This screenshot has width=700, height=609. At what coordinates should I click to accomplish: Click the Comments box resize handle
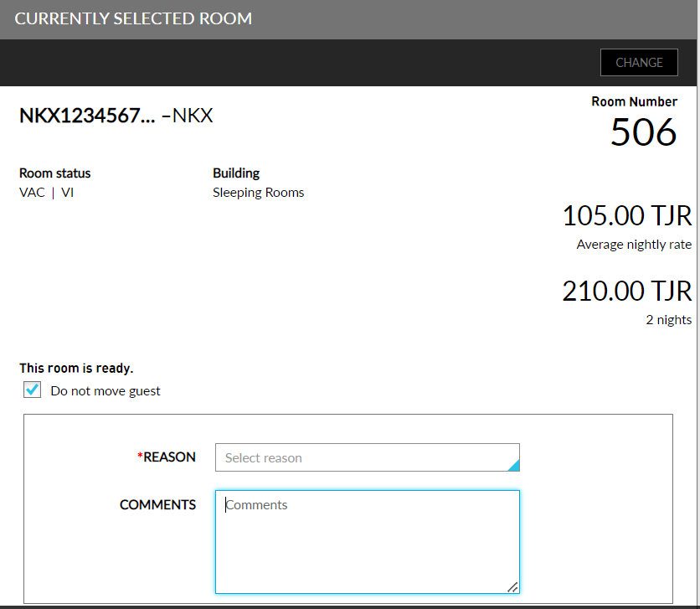[x=512, y=587]
